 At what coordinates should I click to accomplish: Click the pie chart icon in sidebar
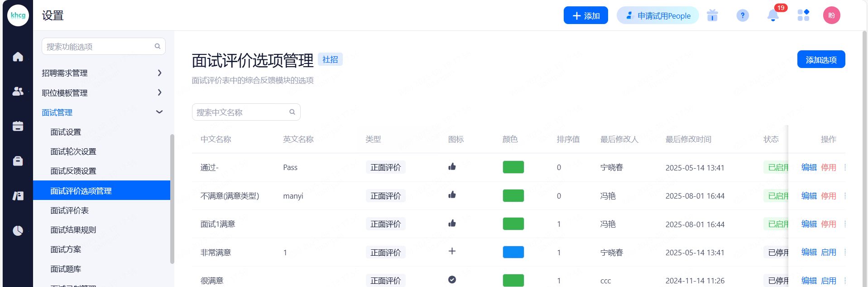[x=18, y=230]
